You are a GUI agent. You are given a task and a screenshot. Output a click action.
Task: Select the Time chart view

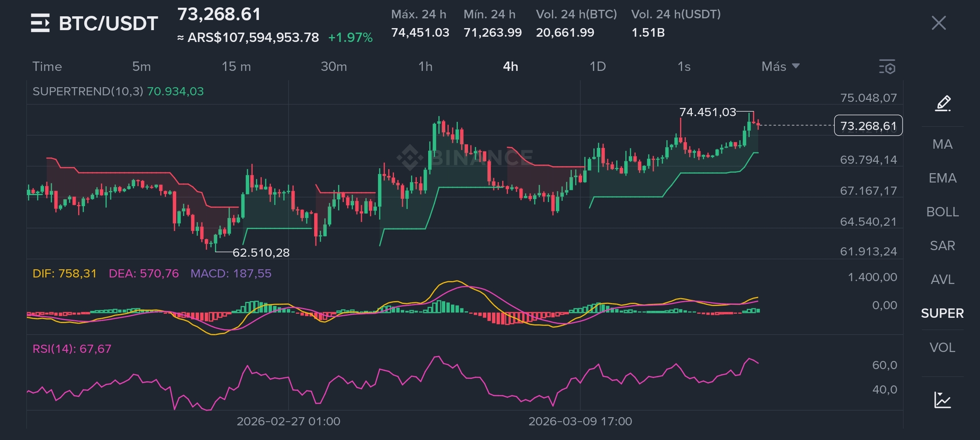coord(47,66)
